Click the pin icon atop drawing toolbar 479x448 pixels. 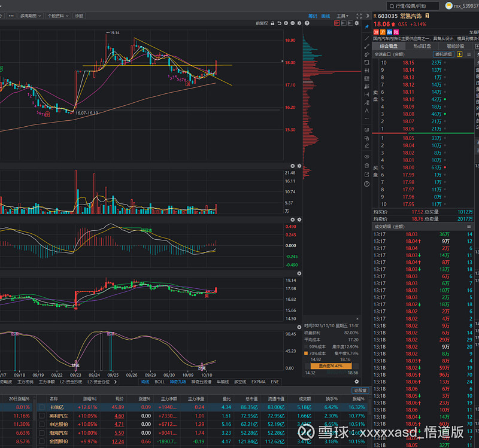(366, 27)
